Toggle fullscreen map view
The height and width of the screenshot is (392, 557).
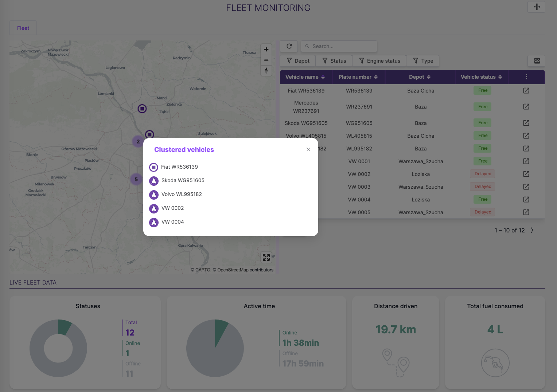(266, 258)
